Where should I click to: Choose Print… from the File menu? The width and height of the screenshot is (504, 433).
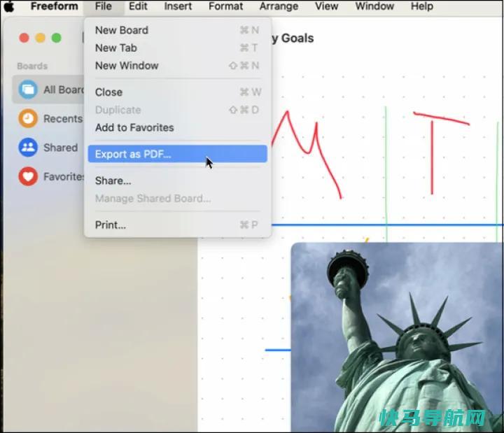tap(177, 225)
